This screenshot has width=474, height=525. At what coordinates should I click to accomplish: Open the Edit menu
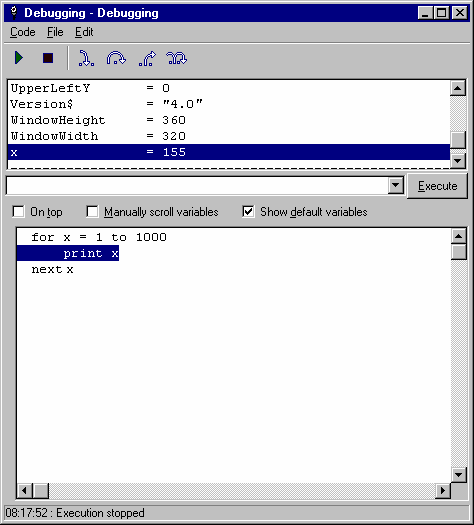point(84,32)
